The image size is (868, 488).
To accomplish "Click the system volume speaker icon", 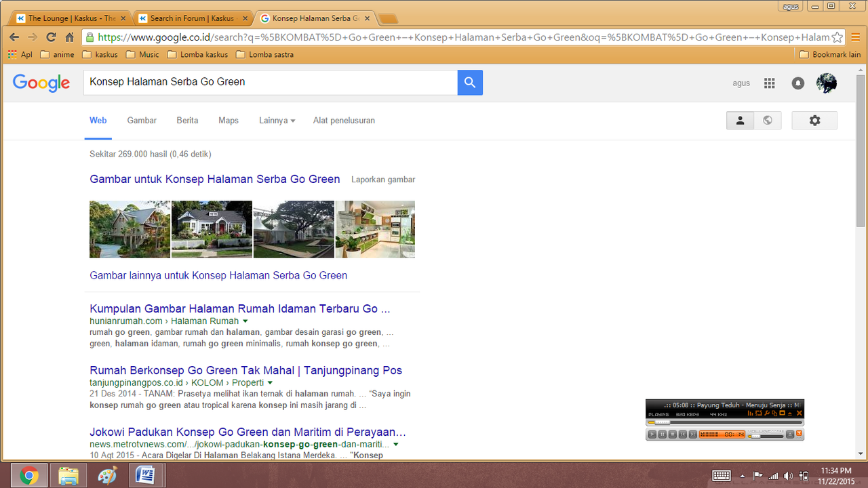I will [789, 476].
